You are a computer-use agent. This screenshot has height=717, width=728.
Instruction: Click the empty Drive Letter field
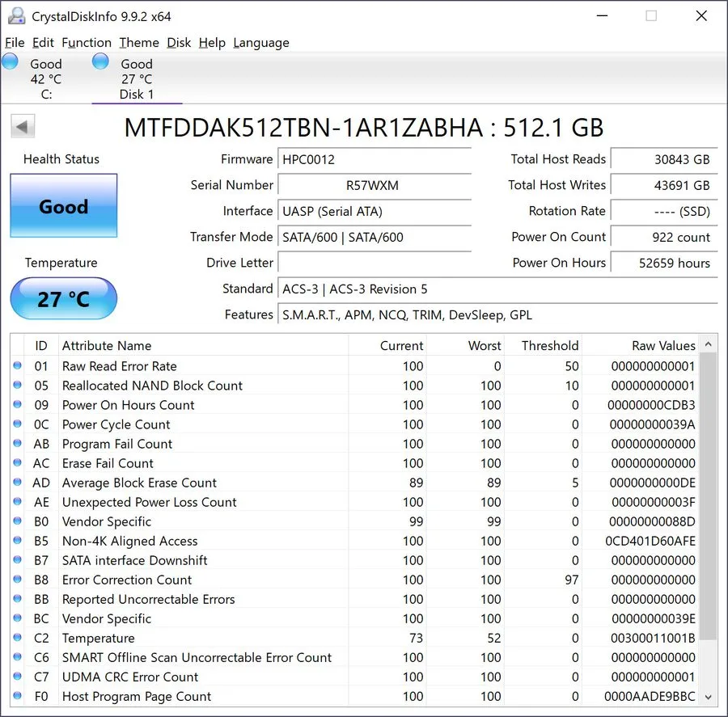click(375, 264)
